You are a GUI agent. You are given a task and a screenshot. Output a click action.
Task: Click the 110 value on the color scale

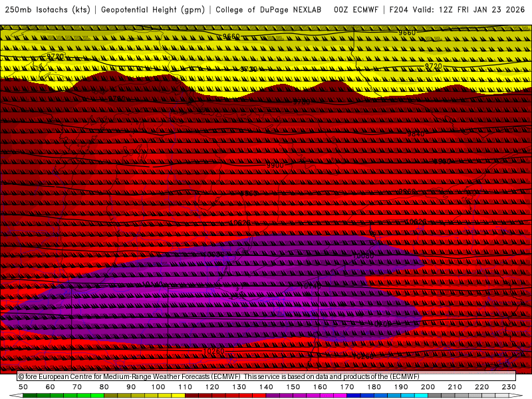[186, 387]
